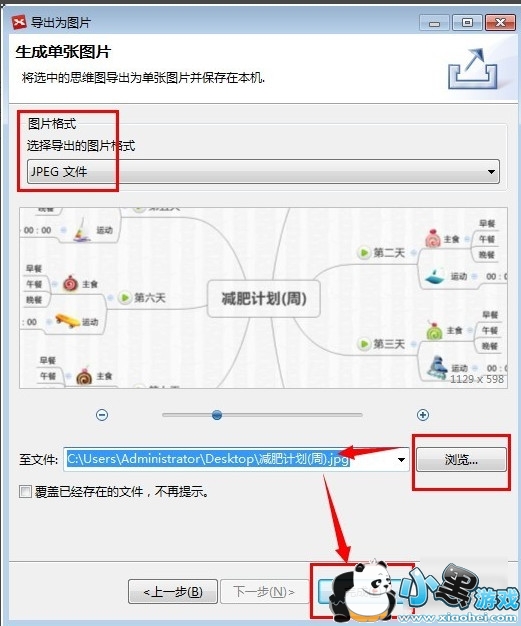Screen dimensions: 521x626
Task: Click the preview size slider handle
Action: pyautogui.click(x=217, y=415)
